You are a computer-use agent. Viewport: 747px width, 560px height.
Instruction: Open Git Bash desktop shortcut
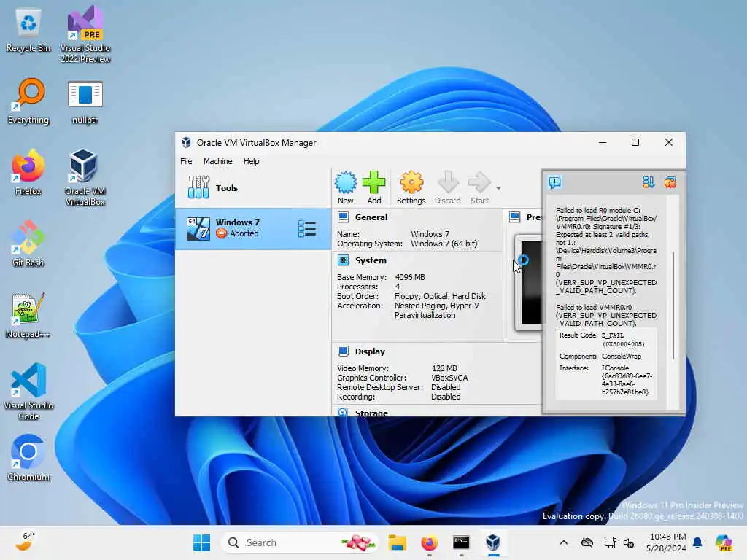28,244
